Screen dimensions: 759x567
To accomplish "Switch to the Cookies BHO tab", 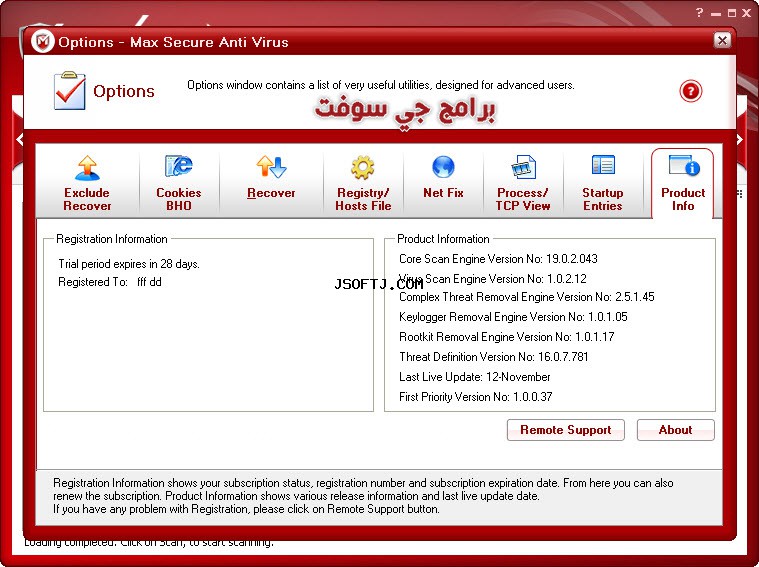I will tap(179, 183).
